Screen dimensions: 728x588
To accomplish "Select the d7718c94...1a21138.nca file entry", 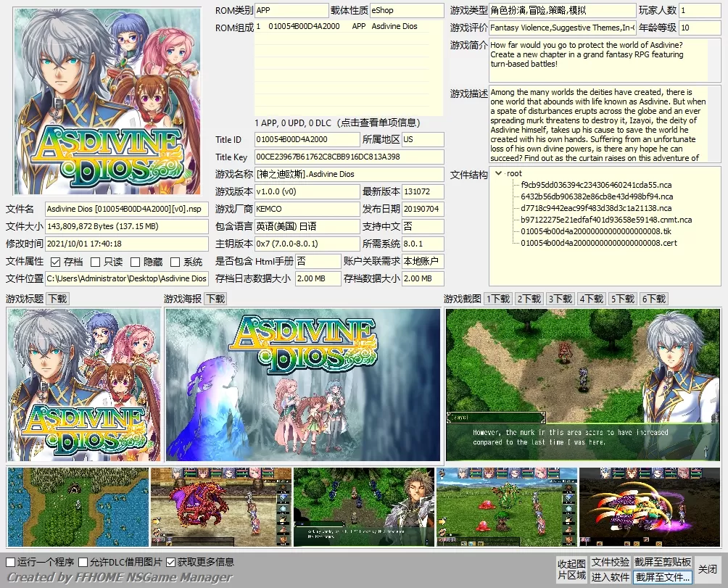I will 596,208.
